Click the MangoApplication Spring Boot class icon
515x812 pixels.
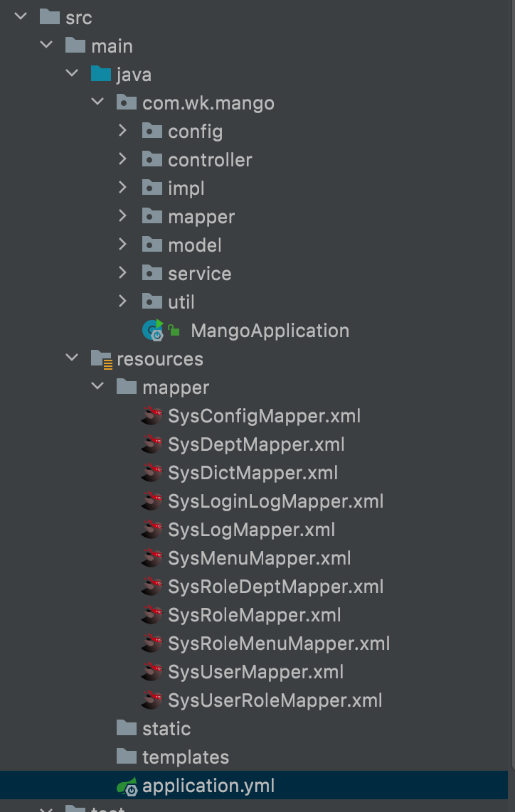click(153, 330)
